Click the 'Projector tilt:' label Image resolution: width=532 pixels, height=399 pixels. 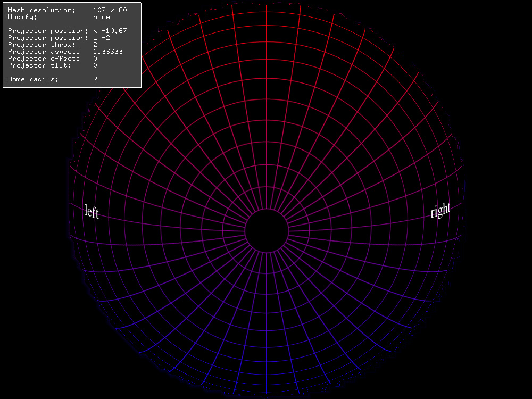[39, 65]
